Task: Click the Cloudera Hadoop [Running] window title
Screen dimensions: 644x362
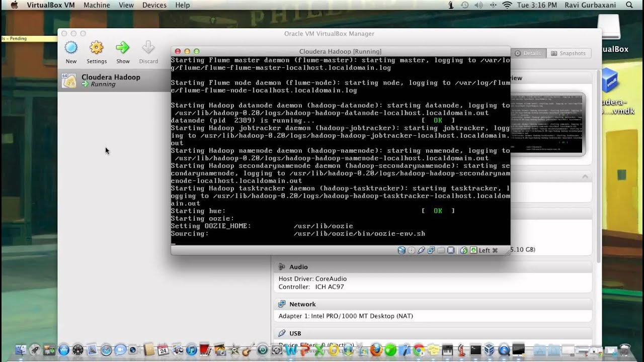Action: pyautogui.click(x=340, y=51)
